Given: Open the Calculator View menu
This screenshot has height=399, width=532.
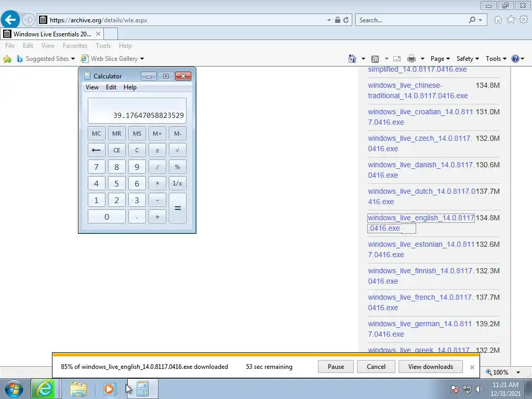Looking at the screenshot, I should tap(92, 87).
